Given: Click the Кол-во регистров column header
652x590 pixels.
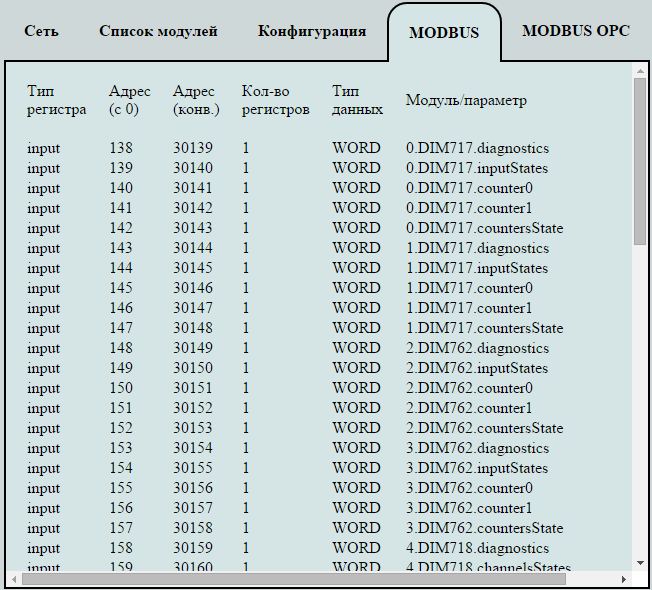Looking at the screenshot, I should 276,100.
